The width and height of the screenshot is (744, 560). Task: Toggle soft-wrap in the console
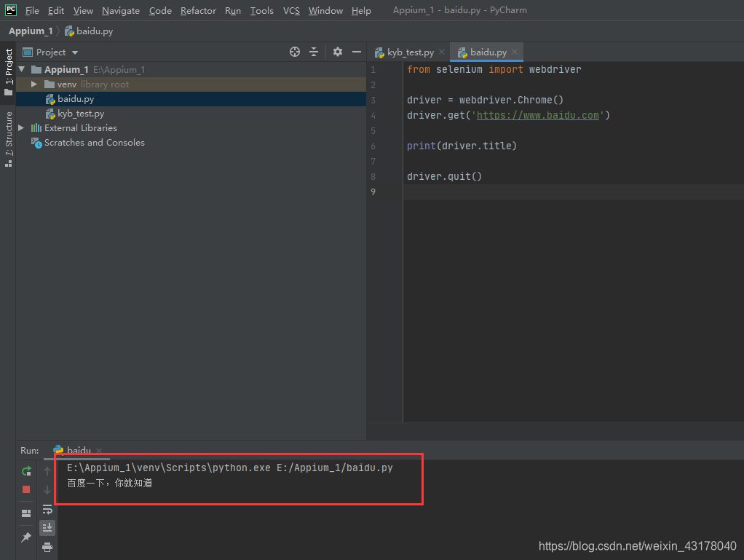[x=47, y=510]
